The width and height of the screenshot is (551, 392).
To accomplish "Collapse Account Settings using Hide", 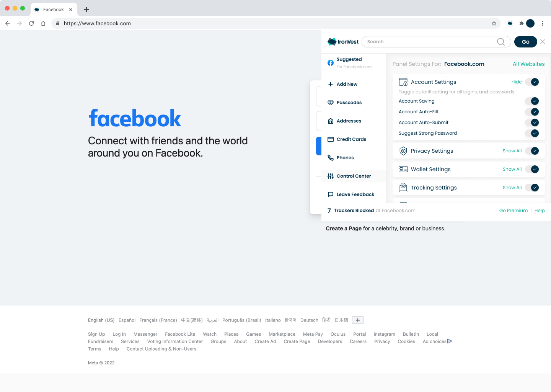I will [517, 82].
